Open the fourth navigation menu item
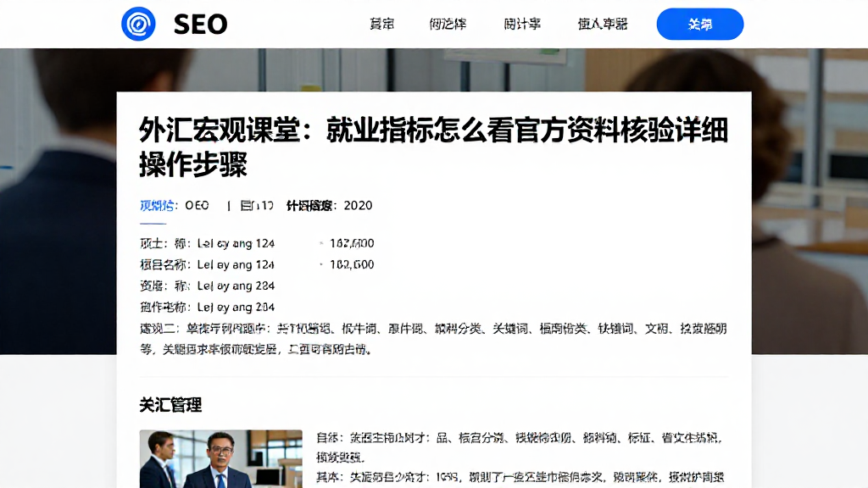Screen dimensions: 868x488 (603, 24)
